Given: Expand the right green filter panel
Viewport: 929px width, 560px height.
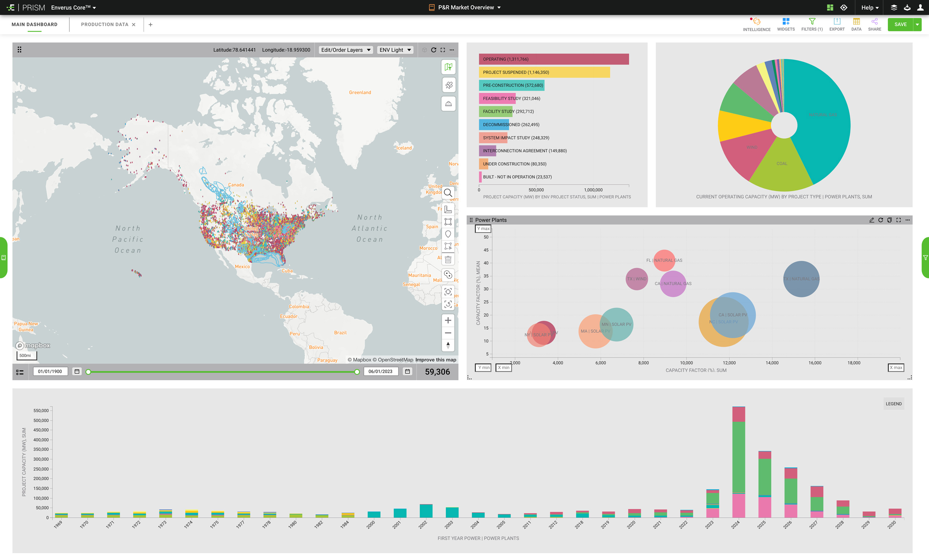Looking at the screenshot, I should tap(925, 258).
